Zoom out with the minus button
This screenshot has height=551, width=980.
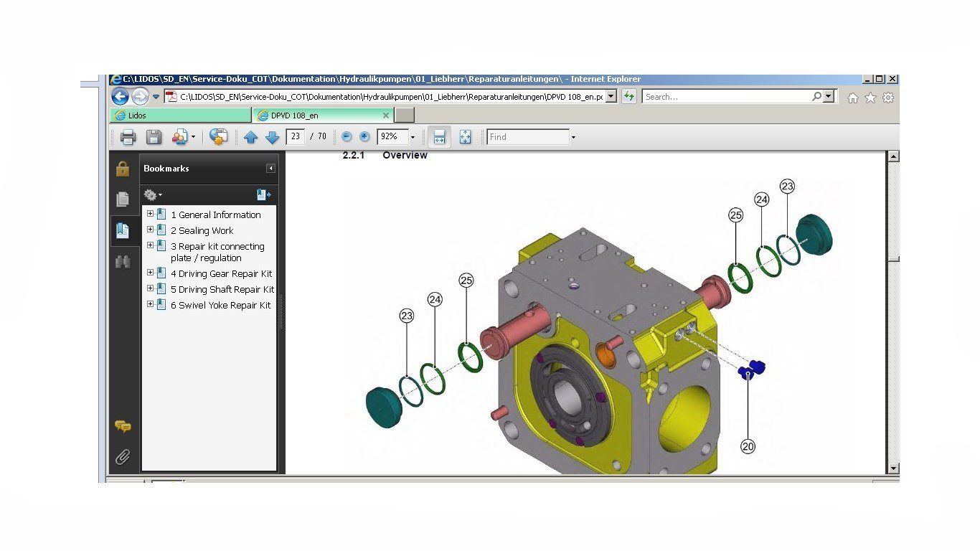pos(347,136)
